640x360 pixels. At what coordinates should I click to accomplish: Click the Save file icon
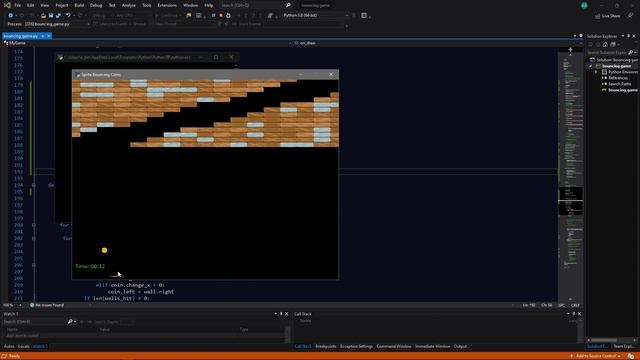[x=51, y=16]
